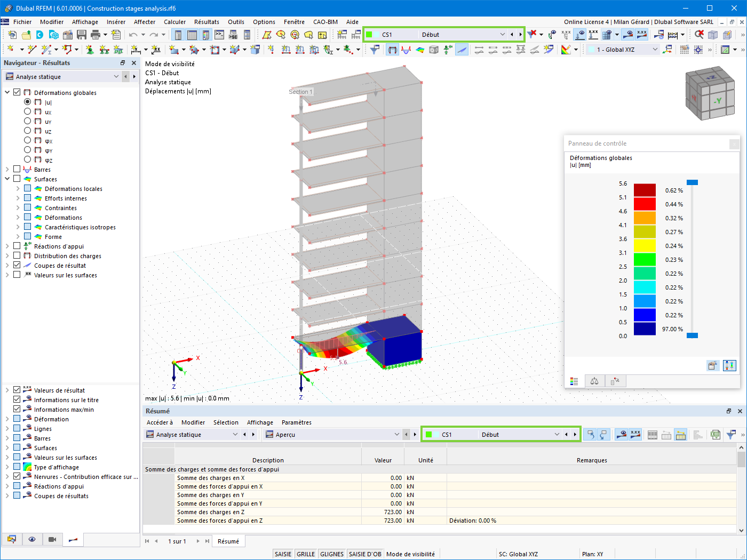Uncheck Coupes de résultat checkbox
Image resolution: width=747 pixels, height=560 pixels.
17,265
